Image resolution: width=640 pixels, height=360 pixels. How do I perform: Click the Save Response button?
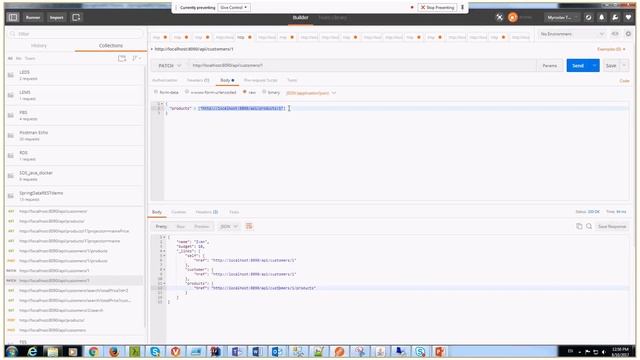pos(611,226)
